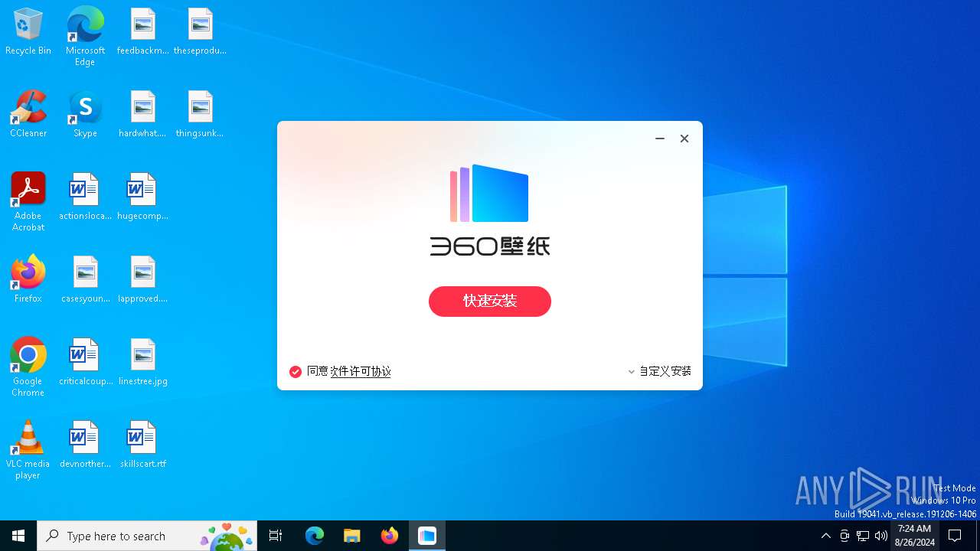Screen dimensions: 980x551
Task: Select the Firefox desktop shortcut
Action: coord(28,279)
